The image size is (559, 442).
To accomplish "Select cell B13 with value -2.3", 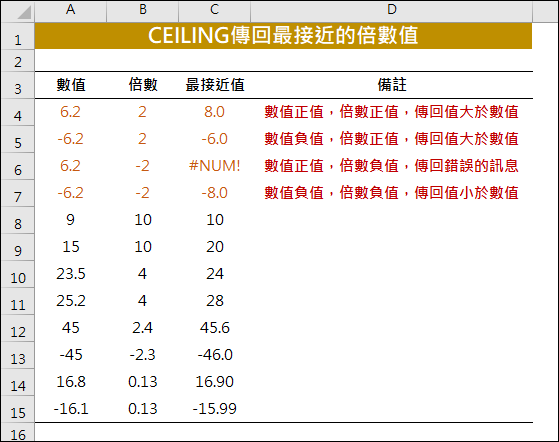I will point(143,355).
